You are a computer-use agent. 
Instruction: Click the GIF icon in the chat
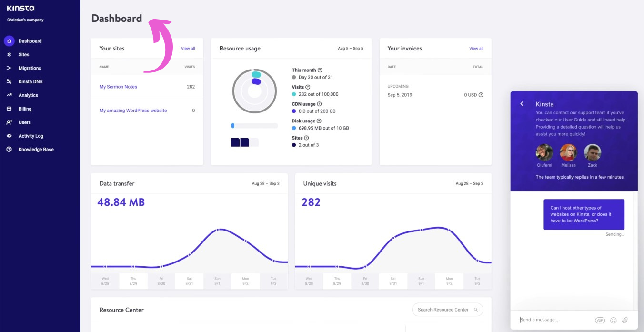click(600, 320)
